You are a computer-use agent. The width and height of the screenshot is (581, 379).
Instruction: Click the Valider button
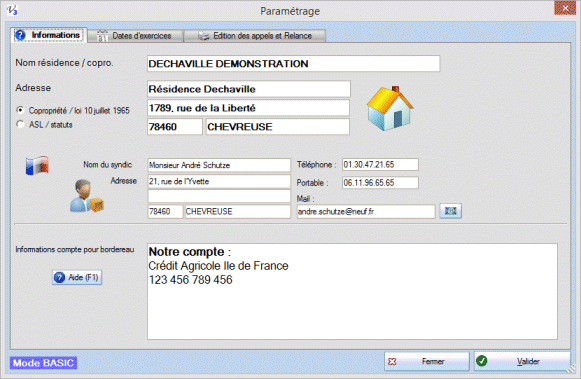point(522,361)
